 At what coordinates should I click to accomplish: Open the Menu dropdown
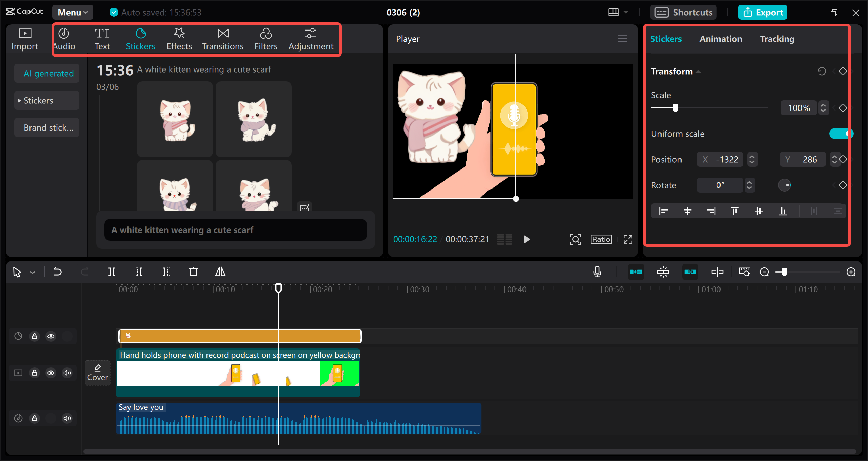tap(72, 12)
